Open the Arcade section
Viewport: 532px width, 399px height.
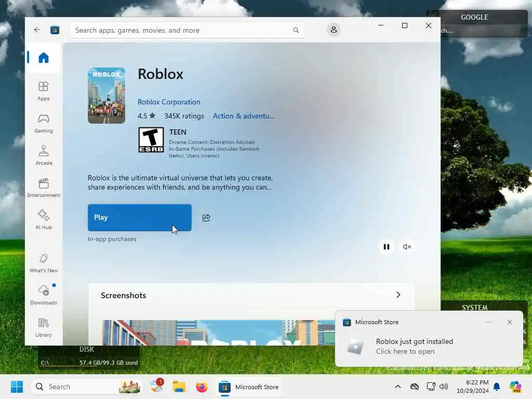pos(44,155)
